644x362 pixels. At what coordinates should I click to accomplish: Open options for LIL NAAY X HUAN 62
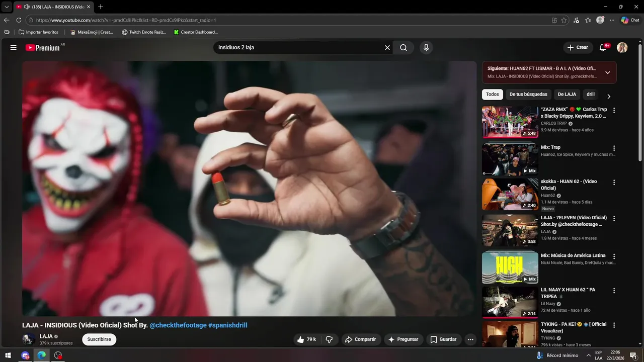click(x=614, y=291)
